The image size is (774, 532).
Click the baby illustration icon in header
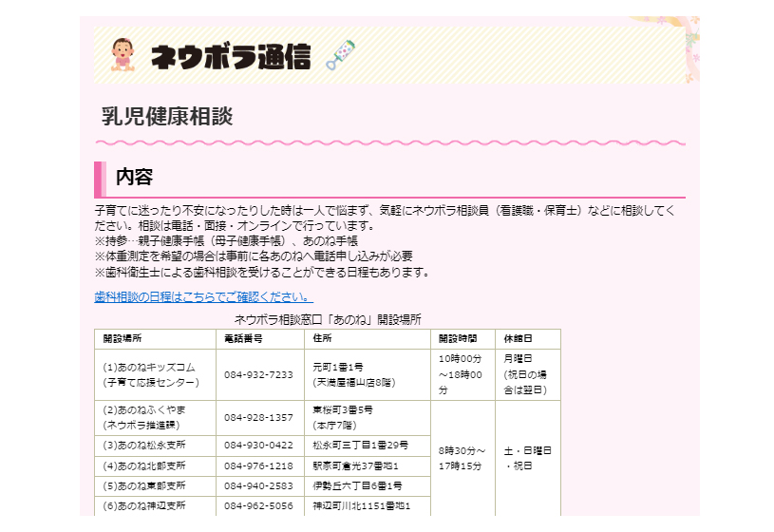[x=122, y=56]
